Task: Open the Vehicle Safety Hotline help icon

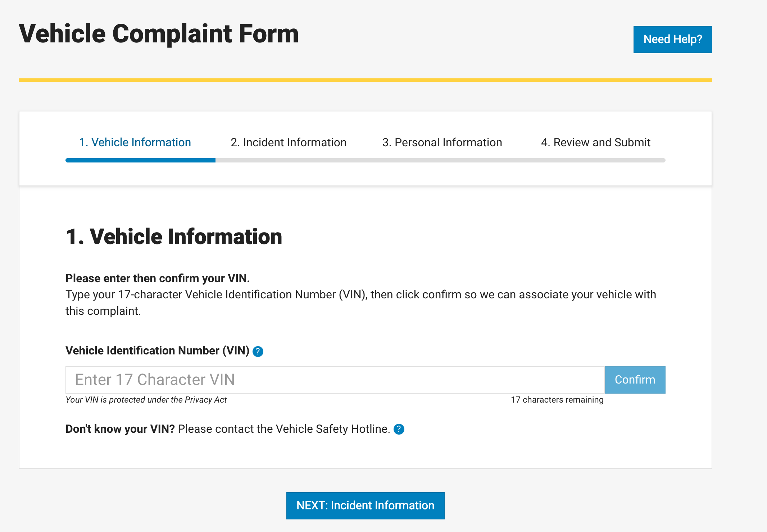Action: point(399,429)
